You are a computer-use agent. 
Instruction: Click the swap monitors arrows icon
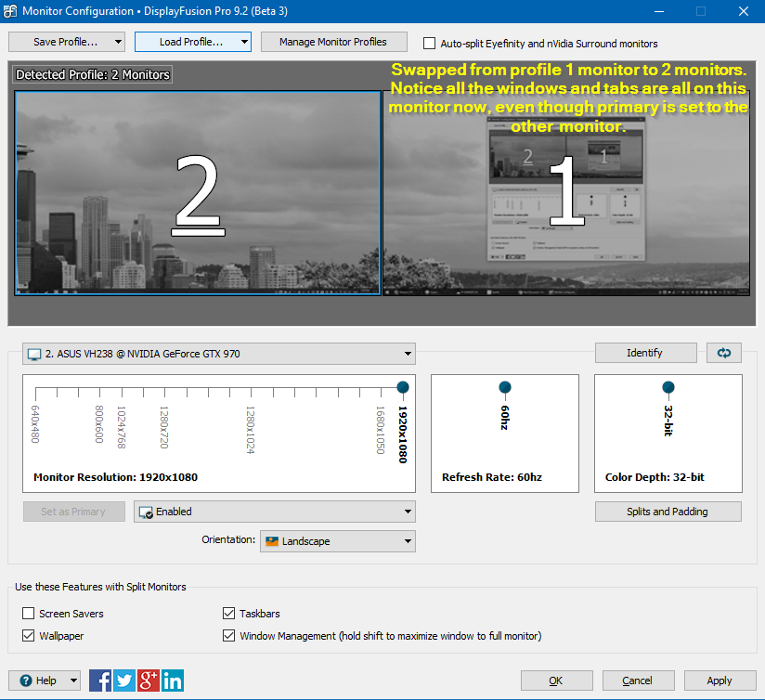723,353
